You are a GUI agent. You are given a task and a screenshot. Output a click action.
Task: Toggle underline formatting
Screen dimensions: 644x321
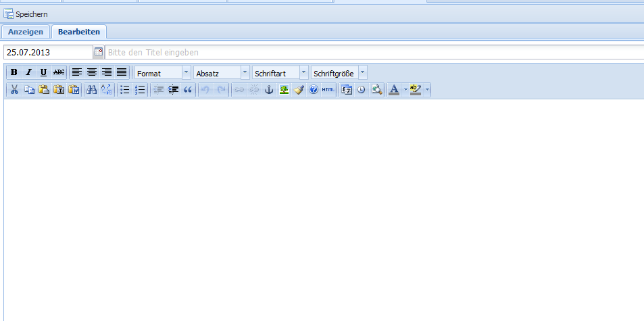[x=43, y=72]
